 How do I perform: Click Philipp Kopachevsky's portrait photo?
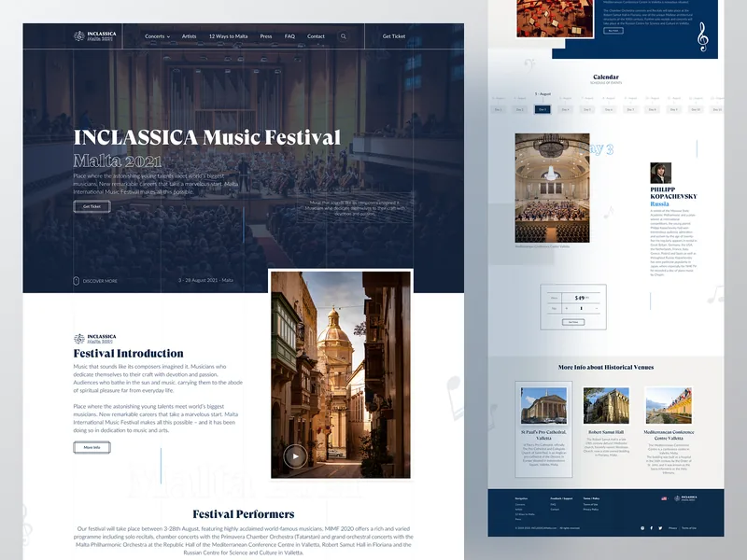coord(661,173)
